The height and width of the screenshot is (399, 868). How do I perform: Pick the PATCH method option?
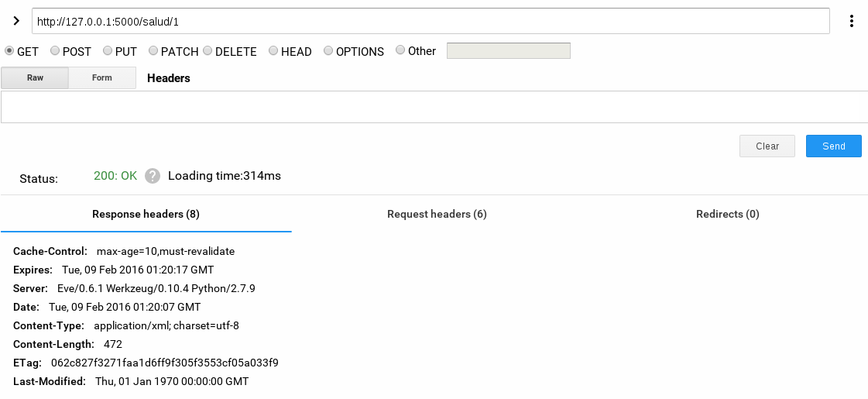(x=153, y=51)
